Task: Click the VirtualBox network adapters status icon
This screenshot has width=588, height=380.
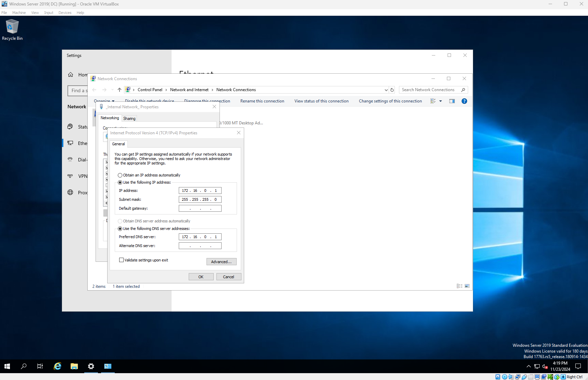Action: click(517, 377)
